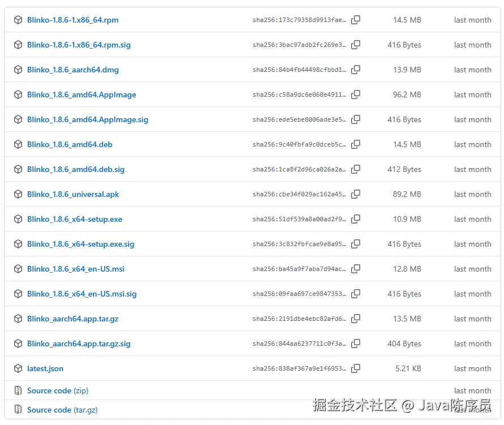
Task: Click package icon beside Blinko_1.8.6_x64-setup.exe
Action: pos(18,219)
